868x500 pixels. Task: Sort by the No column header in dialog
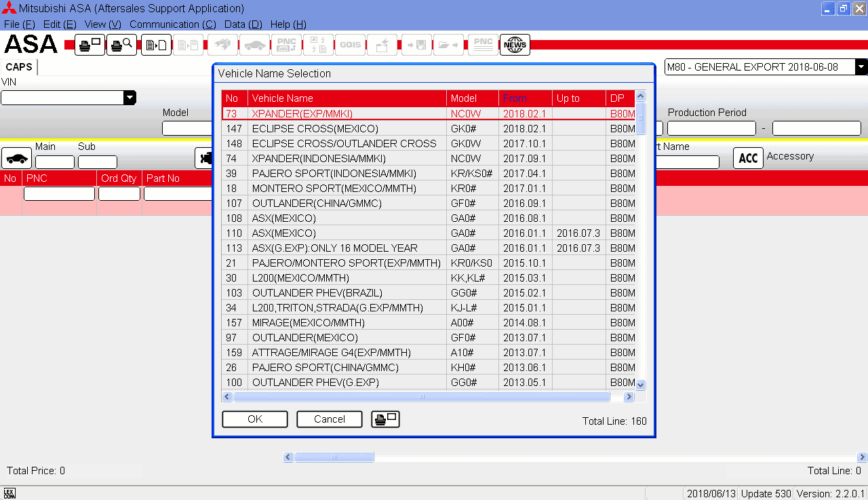tap(235, 98)
